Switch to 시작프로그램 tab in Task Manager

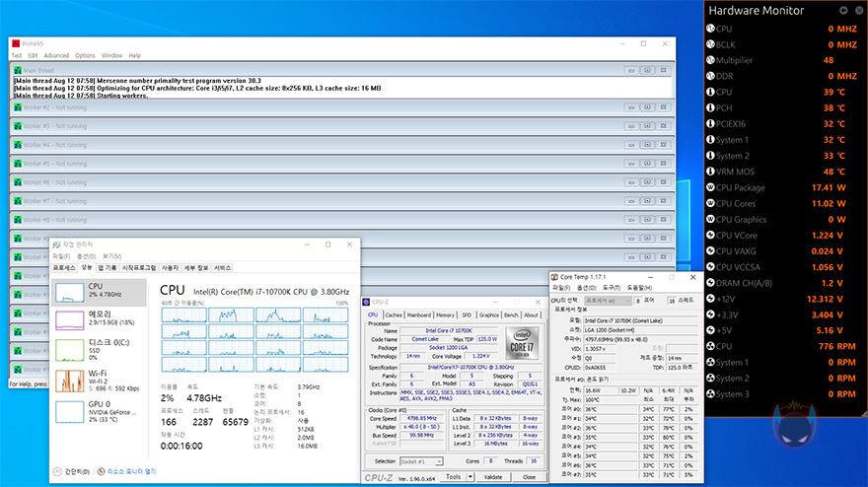pyautogui.click(x=139, y=268)
